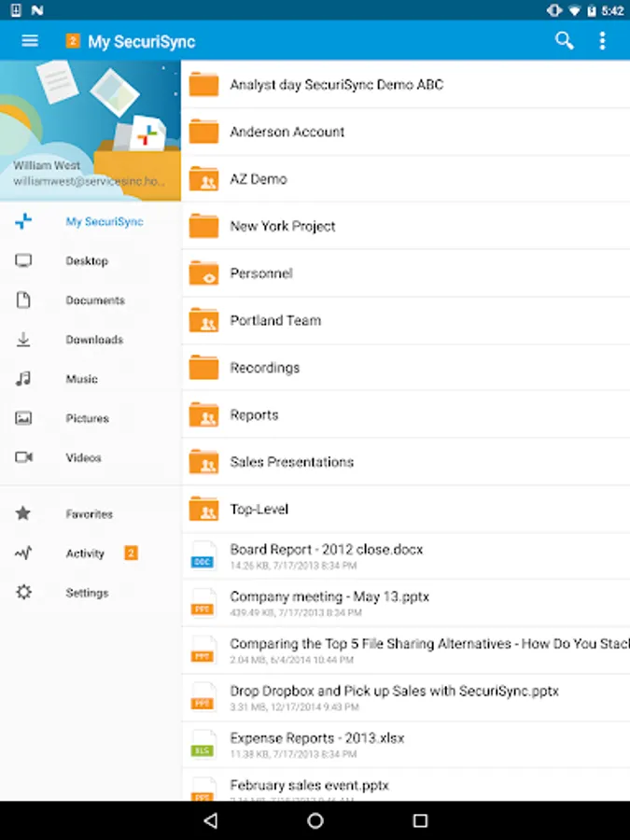The image size is (630, 840).
Task: Click the Anderson Account folder icon
Action: point(204,132)
